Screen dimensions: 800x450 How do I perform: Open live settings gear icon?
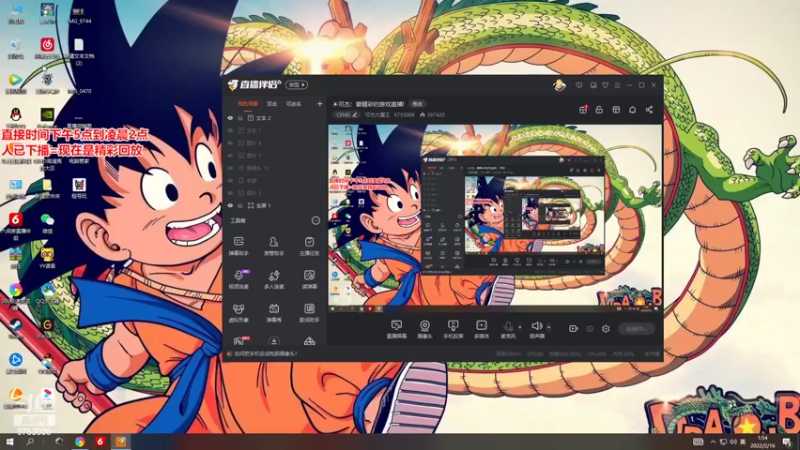(x=606, y=329)
